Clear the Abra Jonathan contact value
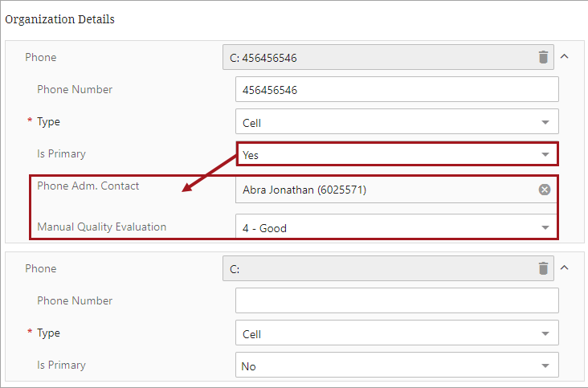The width and height of the screenshot is (588, 388). [x=545, y=190]
